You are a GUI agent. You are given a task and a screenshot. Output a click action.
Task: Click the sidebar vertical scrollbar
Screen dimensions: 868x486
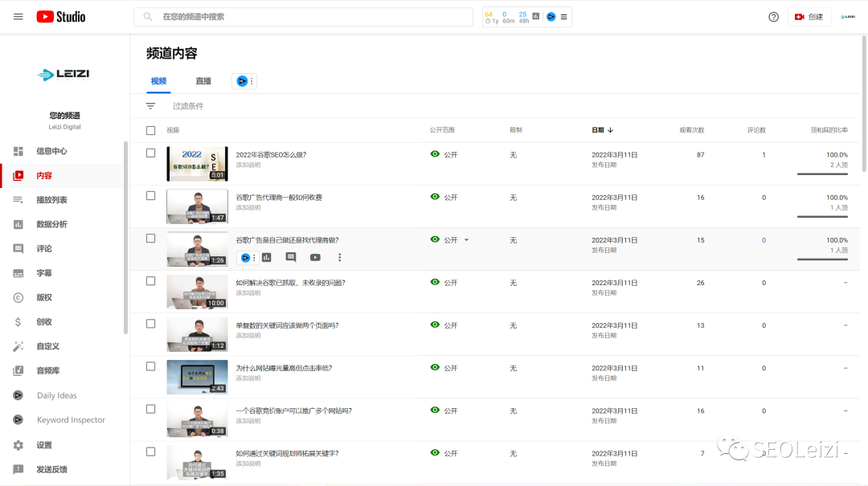[125, 238]
